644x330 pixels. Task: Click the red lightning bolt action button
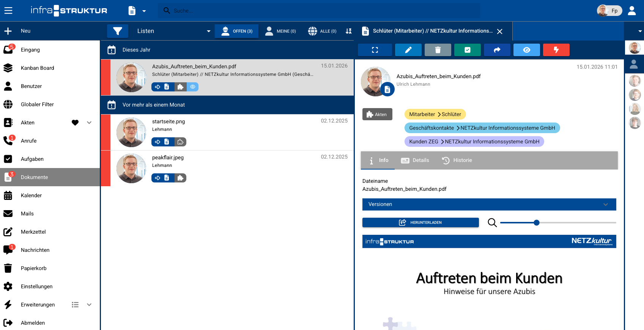click(556, 50)
